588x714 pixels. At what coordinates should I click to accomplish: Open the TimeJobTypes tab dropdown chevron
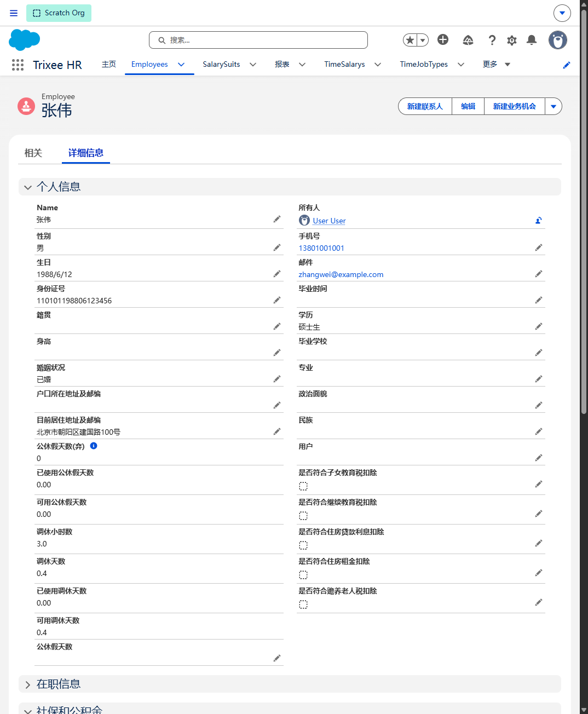[x=461, y=65]
